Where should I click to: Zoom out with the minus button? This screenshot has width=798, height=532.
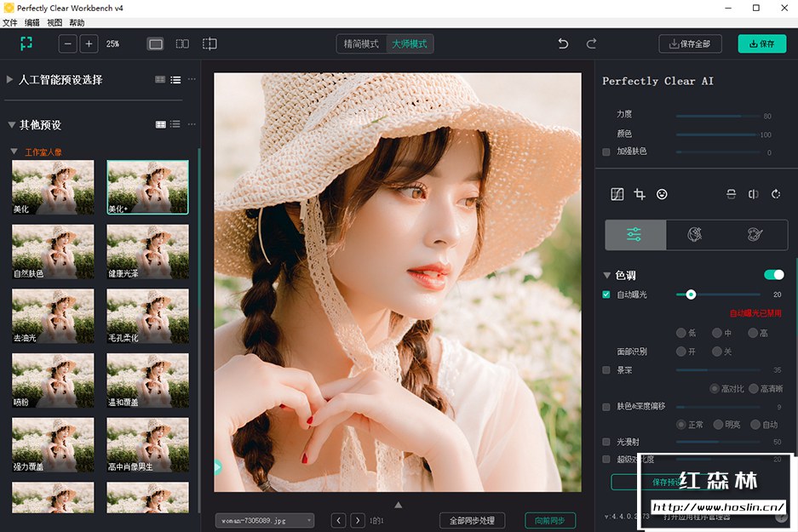67,43
